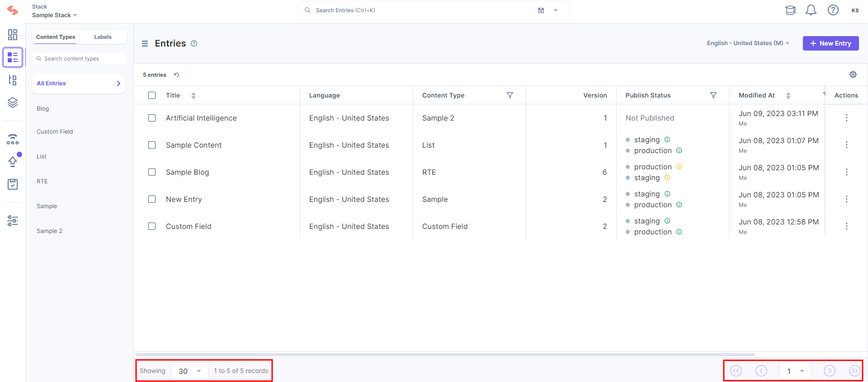Open the KS user profile avatar
This screenshot has width=868, height=382.
click(x=855, y=10)
